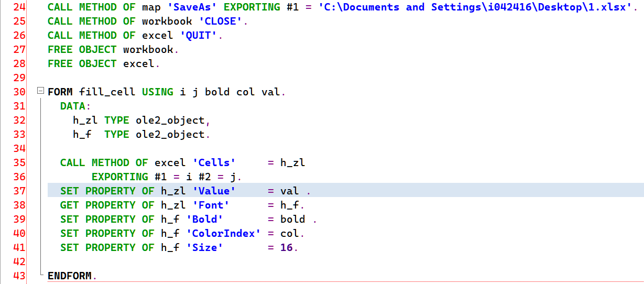
Task: Click the 'Size' property string
Action: click(205, 248)
